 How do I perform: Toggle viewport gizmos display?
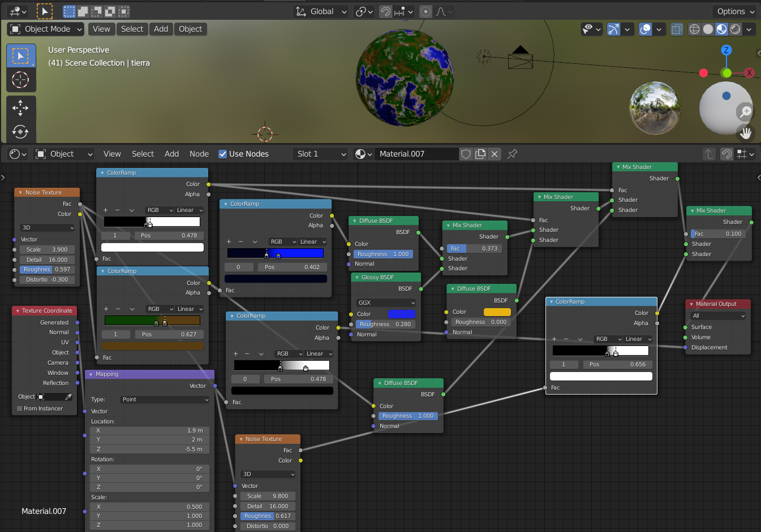pyautogui.click(x=613, y=29)
